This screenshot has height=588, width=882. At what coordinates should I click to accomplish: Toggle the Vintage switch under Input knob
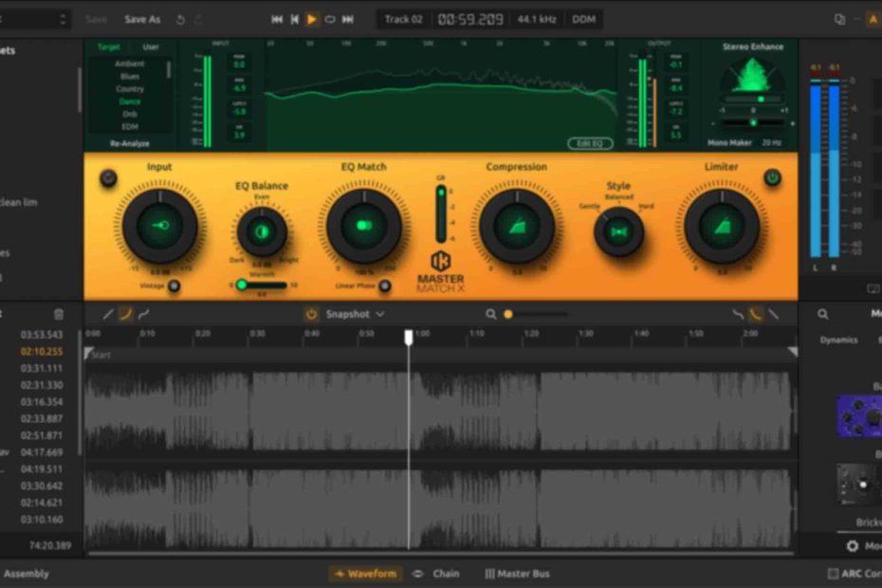point(175,285)
